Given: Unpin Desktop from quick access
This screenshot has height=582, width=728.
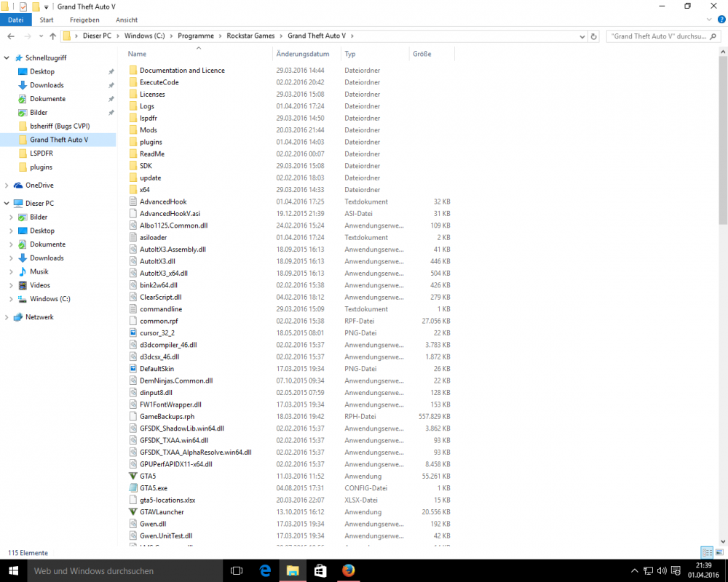Looking at the screenshot, I should coord(111,71).
